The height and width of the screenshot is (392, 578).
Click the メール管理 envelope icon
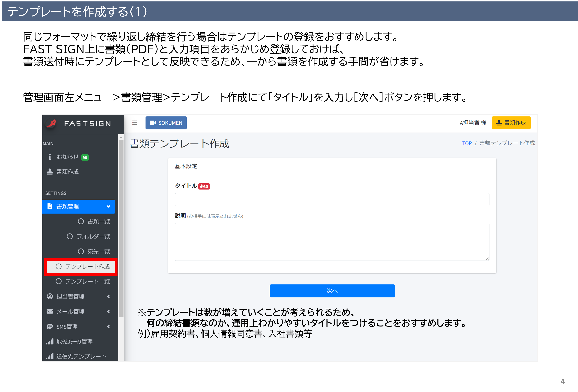(50, 311)
